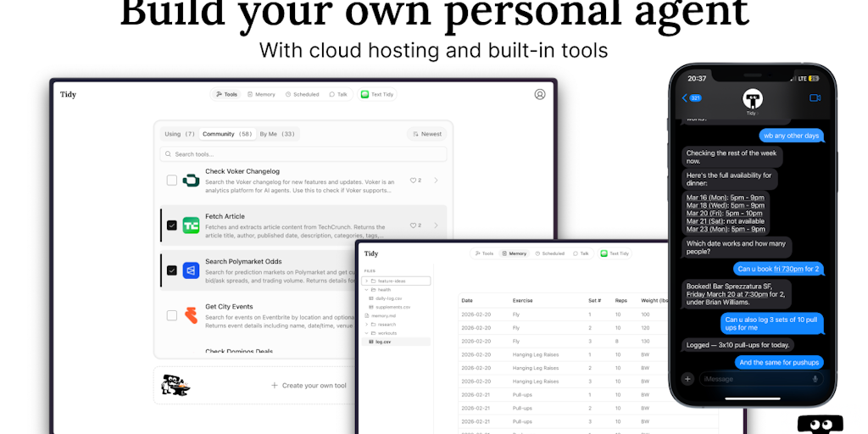Open Scheduled tab in Tools window
The width and height of the screenshot is (868, 434).
(x=303, y=95)
